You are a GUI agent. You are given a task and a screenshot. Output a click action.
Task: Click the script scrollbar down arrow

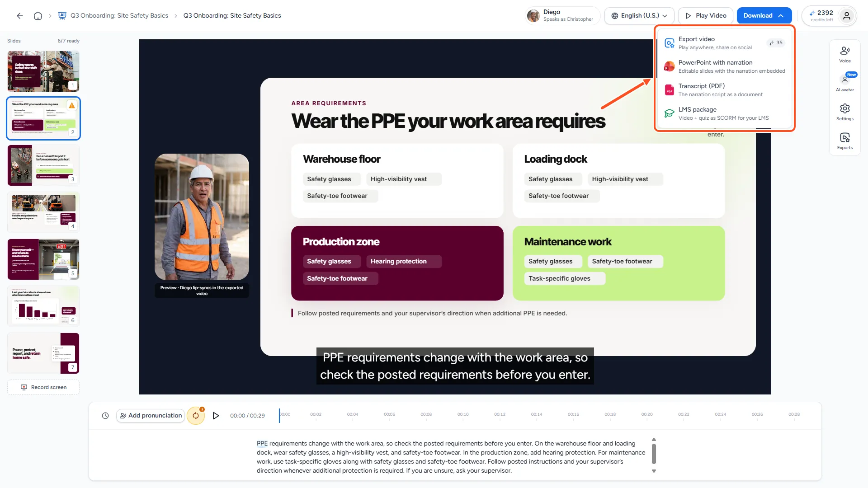click(654, 471)
